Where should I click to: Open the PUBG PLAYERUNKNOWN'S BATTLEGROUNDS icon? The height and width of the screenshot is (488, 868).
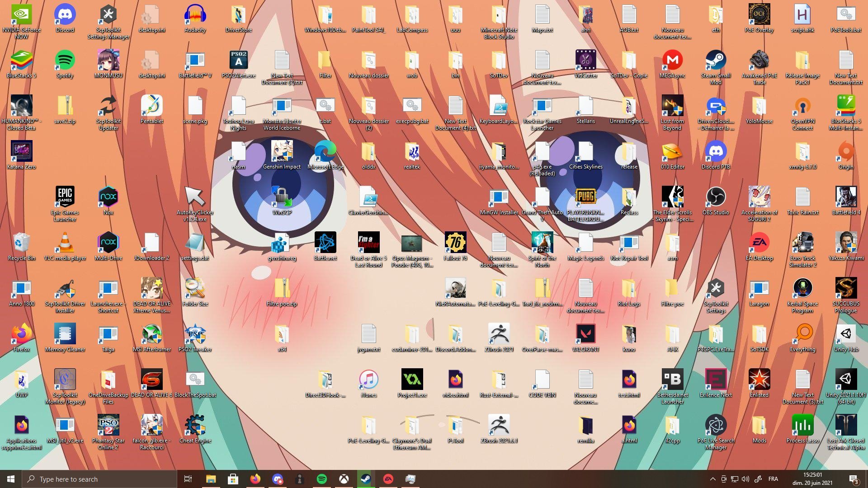click(x=586, y=204)
